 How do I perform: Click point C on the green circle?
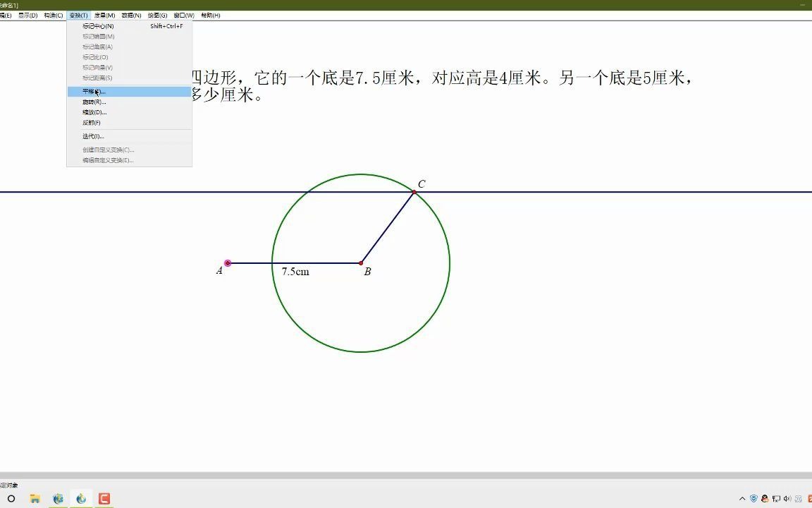click(414, 190)
